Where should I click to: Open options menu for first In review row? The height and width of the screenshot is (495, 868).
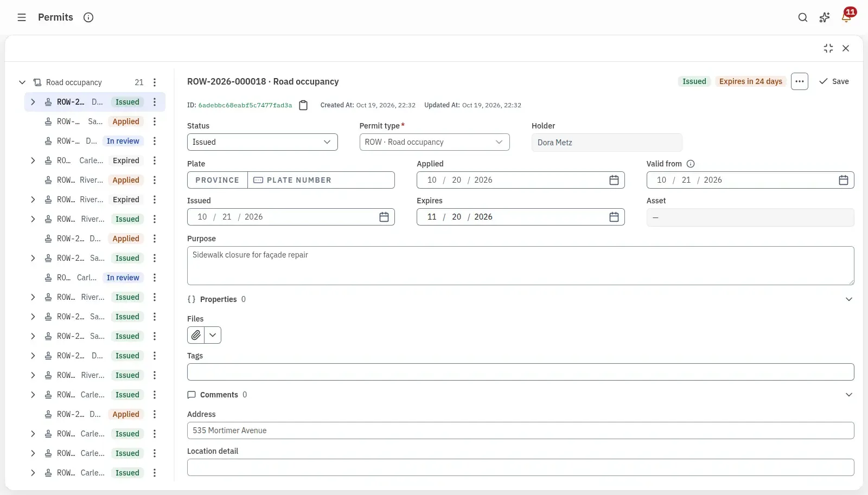[x=155, y=141]
